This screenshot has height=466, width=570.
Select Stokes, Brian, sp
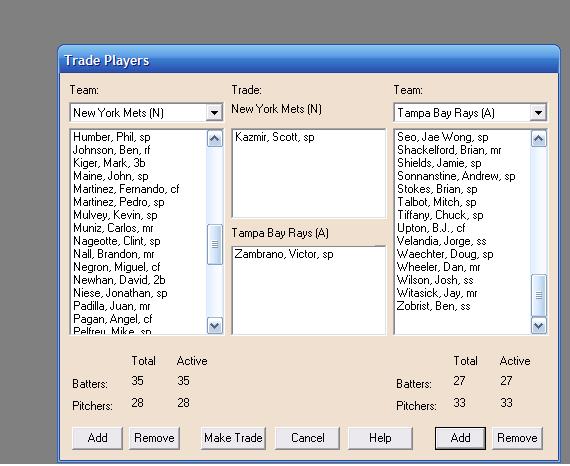click(437, 189)
